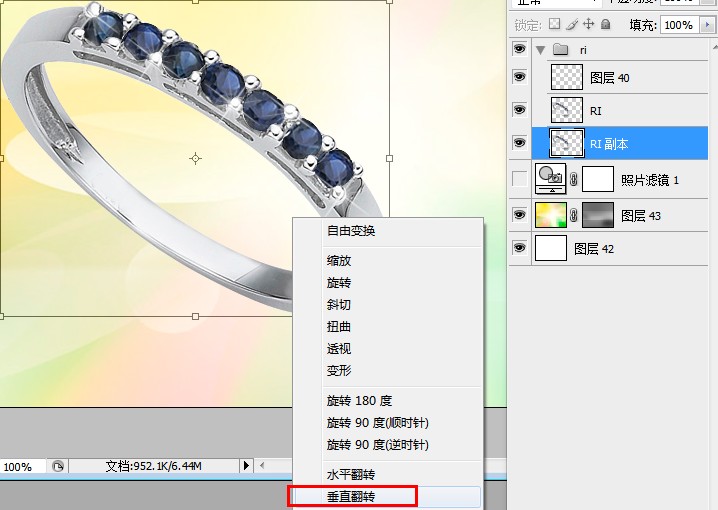Screen dimensions: 718x510
Task: Click the 图层 40 layer name
Action: [x=609, y=78]
